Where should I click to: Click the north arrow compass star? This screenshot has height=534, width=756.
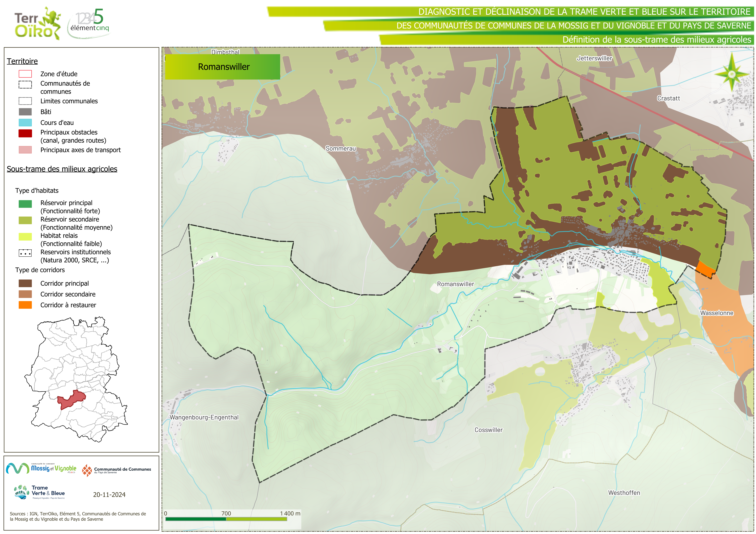[x=732, y=74]
